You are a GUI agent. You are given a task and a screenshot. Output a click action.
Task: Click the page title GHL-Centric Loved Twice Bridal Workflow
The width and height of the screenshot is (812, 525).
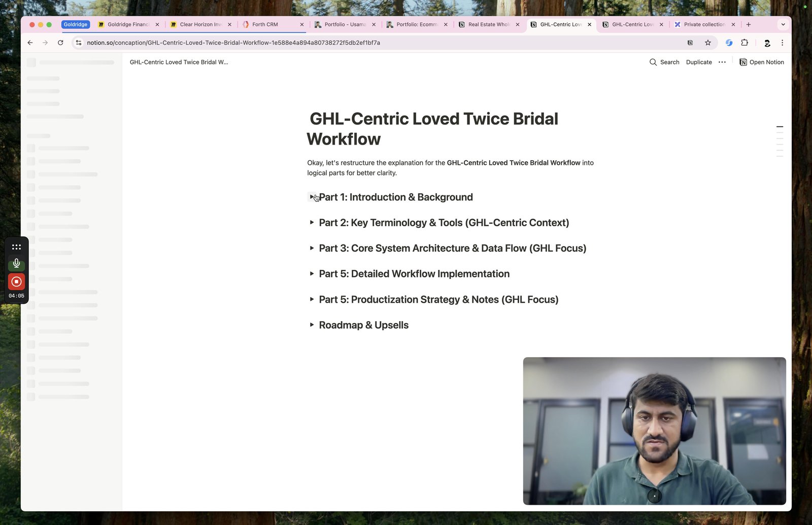(x=432, y=129)
